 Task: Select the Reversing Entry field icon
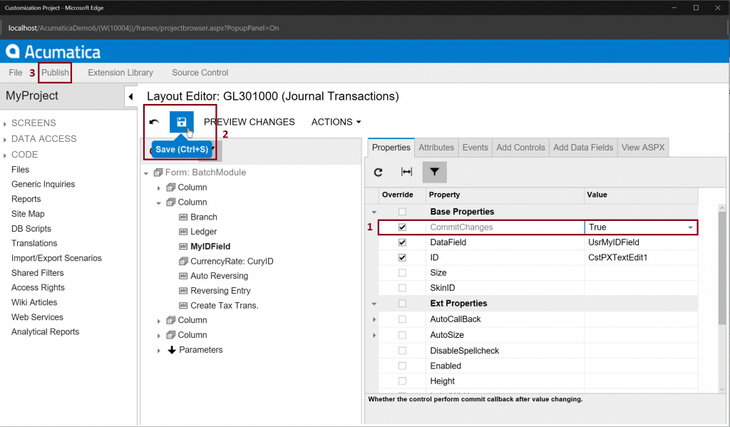(183, 291)
